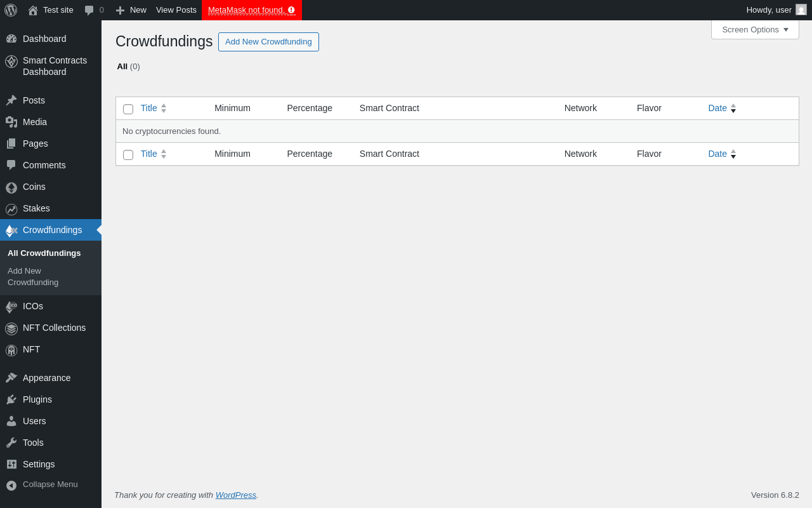Image resolution: width=812 pixels, height=508 pixels.
Task: Open the Howdy, user account menu
Action: (776, 10)
